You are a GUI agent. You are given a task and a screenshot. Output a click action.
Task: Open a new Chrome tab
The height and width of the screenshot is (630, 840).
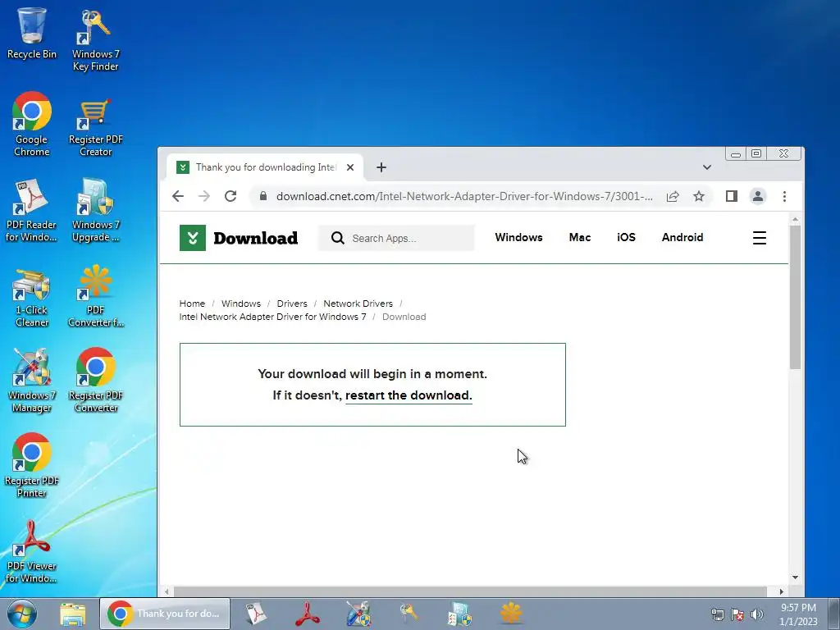[381, 167]
